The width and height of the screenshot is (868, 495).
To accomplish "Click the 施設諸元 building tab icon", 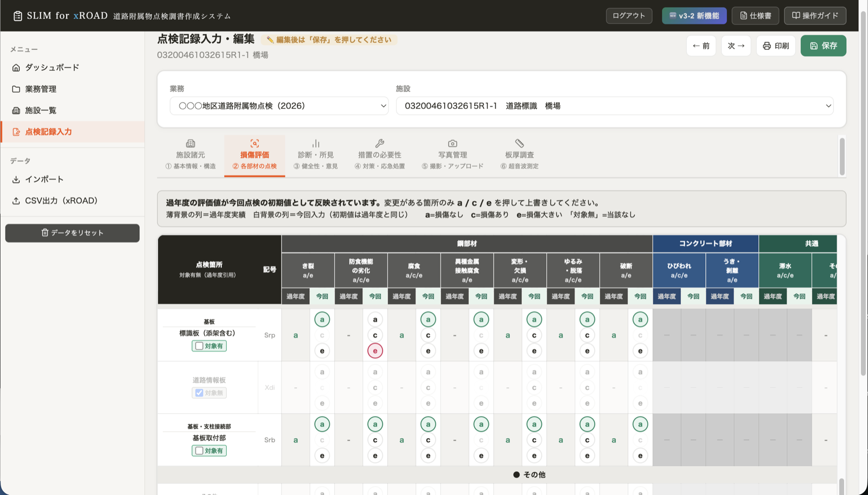I will click(x=190, y=144).
